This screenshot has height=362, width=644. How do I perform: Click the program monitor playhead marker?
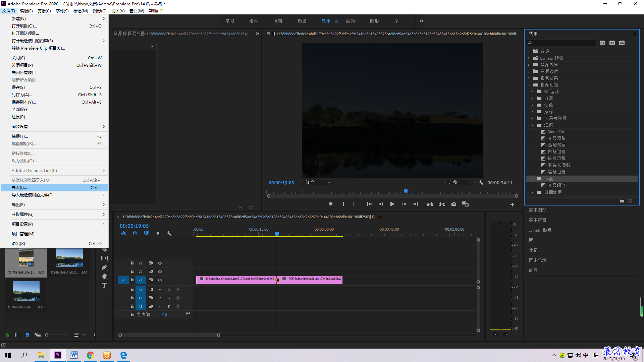click(x=406, y=191)
